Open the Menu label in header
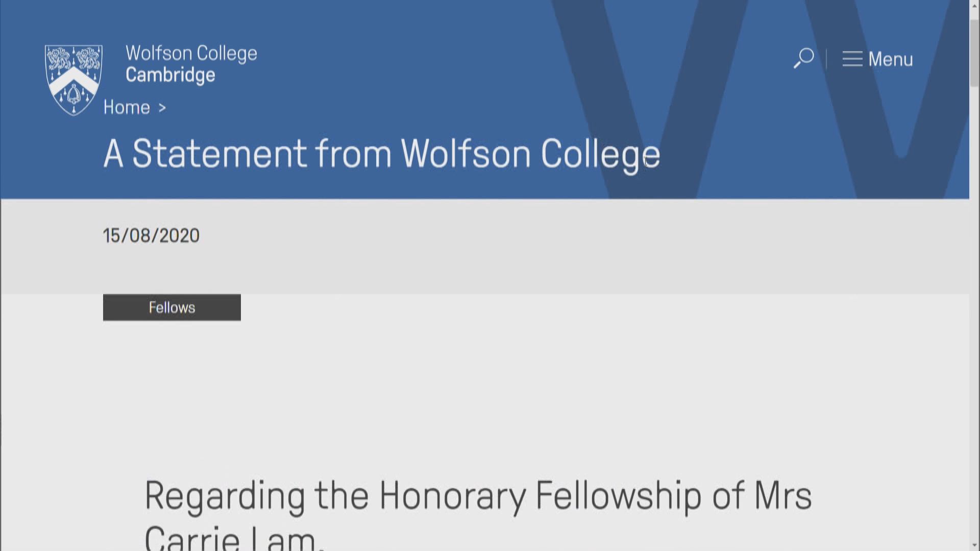Viewport: 980px width, 551px height. pos(891,59)
